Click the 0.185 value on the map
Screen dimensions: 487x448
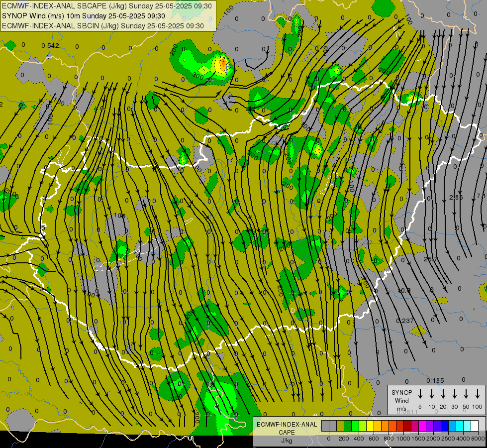[435, 381]
